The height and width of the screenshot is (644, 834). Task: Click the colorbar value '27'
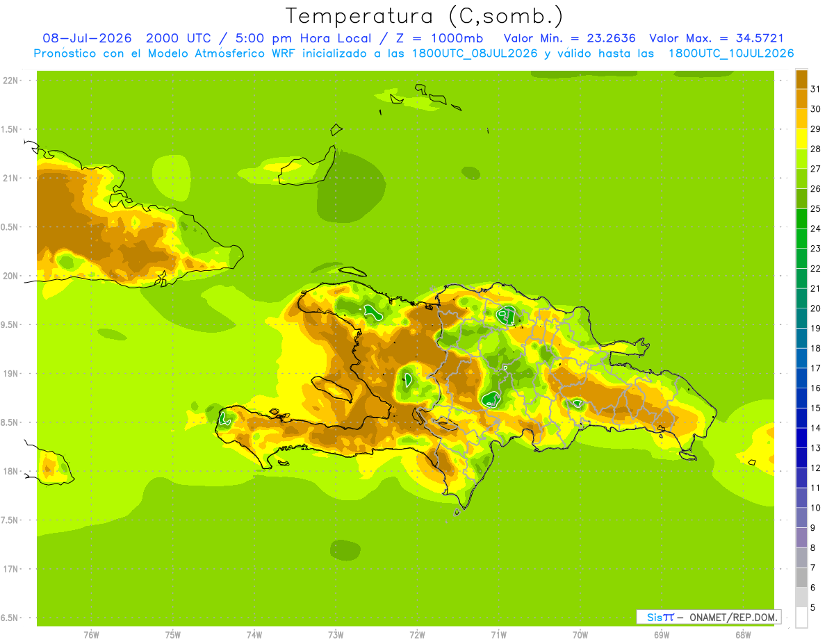click(x=815, y=169)
